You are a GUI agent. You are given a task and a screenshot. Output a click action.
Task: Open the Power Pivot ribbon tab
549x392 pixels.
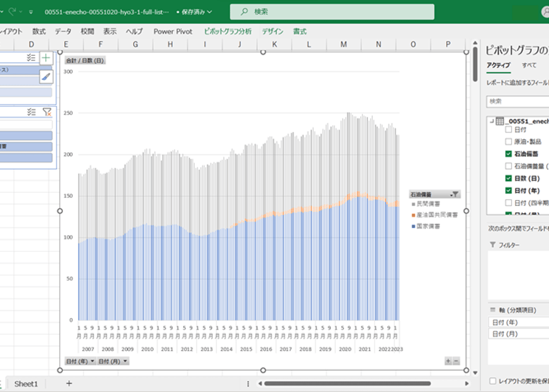pos(173,31)
